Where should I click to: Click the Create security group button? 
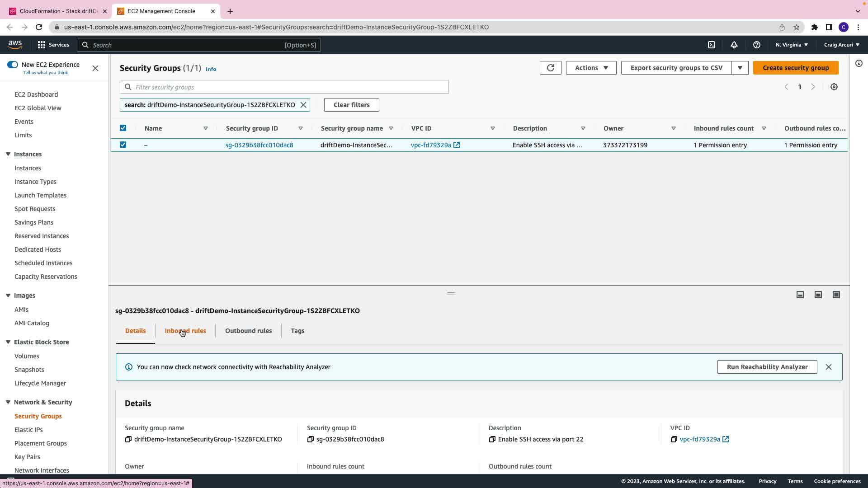[x=795, y=68]
